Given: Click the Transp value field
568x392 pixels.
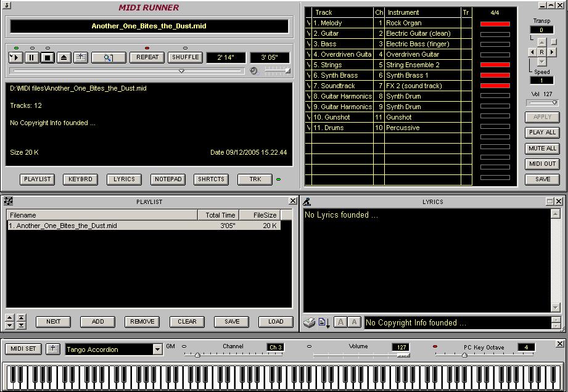Looking at the screenshot, I should coord(541,30).
